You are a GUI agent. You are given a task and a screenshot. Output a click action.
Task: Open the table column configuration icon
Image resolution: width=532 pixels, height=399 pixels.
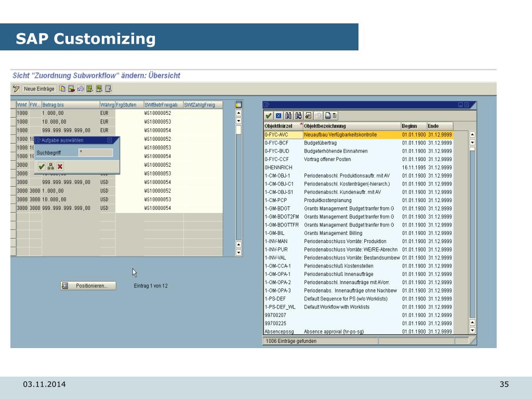pyautogui.click(x=238, y=104)
